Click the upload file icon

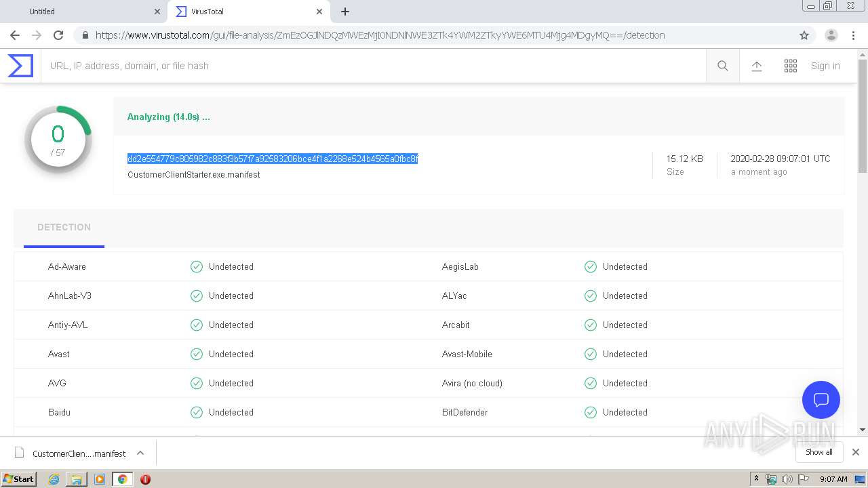click(x=757, y=66)
